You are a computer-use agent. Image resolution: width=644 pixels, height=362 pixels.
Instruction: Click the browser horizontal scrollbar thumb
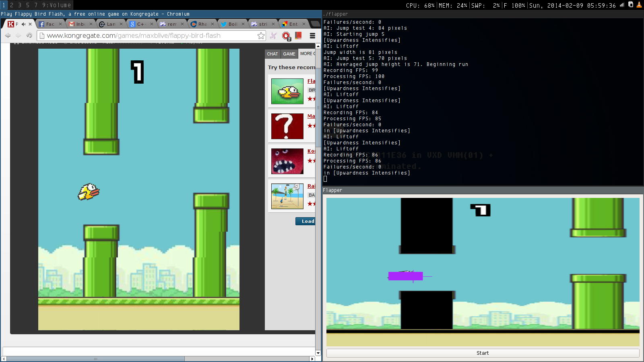point(96,359)
